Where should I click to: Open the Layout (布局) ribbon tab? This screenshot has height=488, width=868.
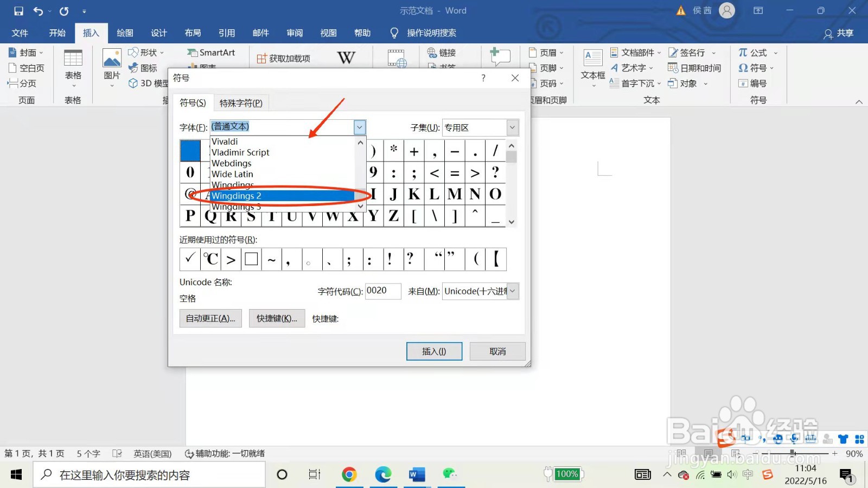(193, 33)
